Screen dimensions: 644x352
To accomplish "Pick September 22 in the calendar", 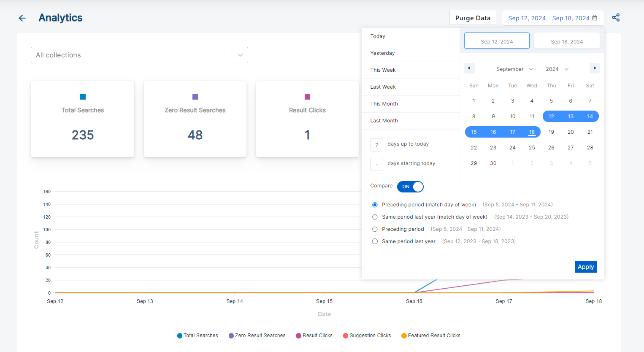I will pyautogui.click(x=474, y=148).
